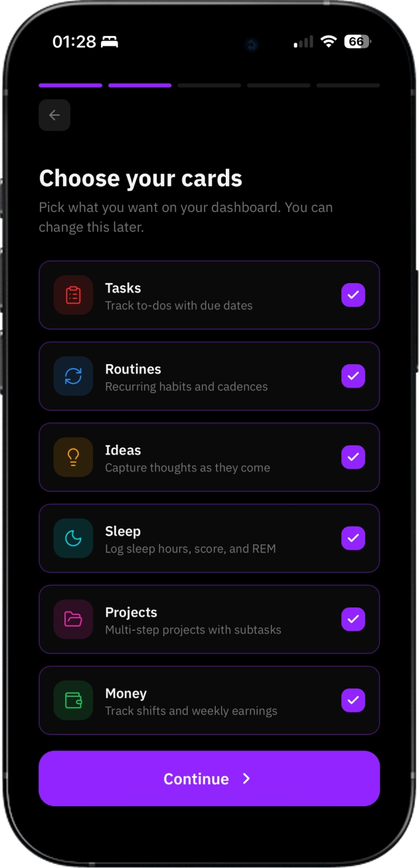This screenshot has height=868, width=419.
Task: Uncheck the Money card checkbox
Action: [353, 701]
